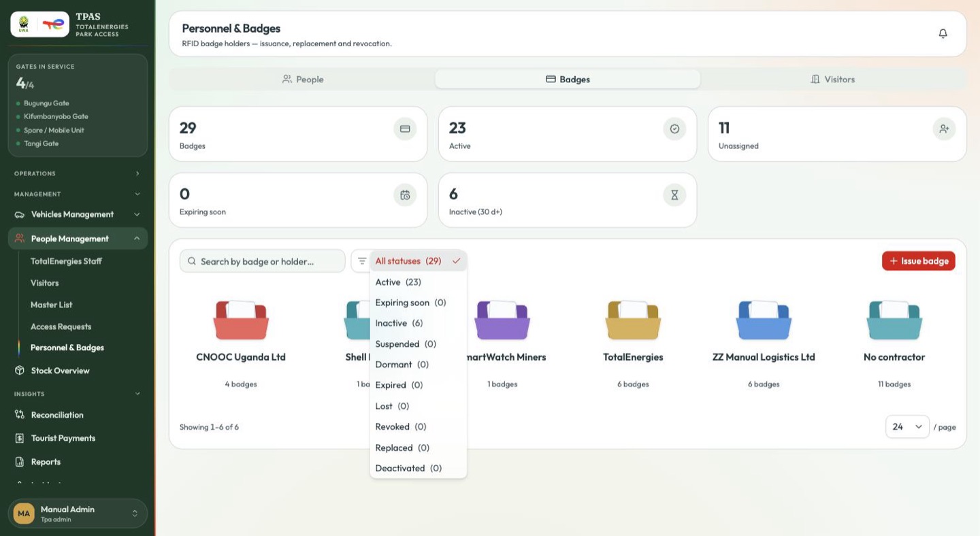Open the Manual Admin account switcher
Viewport: 980px width, 536px height.
point(78,514)
